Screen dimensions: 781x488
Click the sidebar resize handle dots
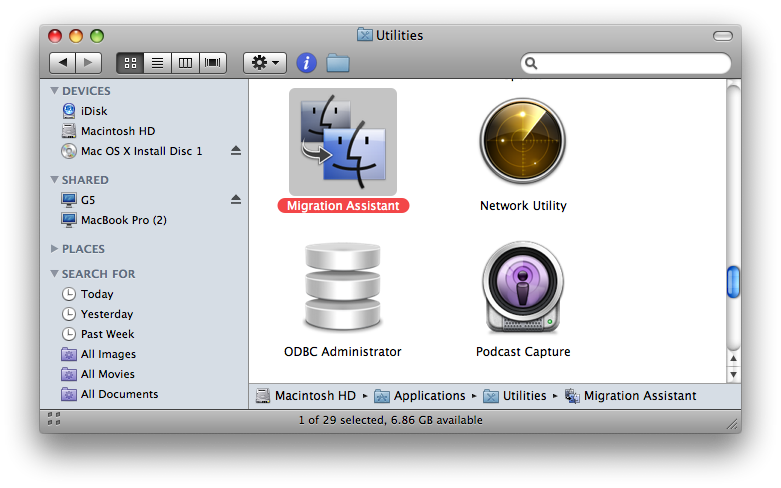54,418
